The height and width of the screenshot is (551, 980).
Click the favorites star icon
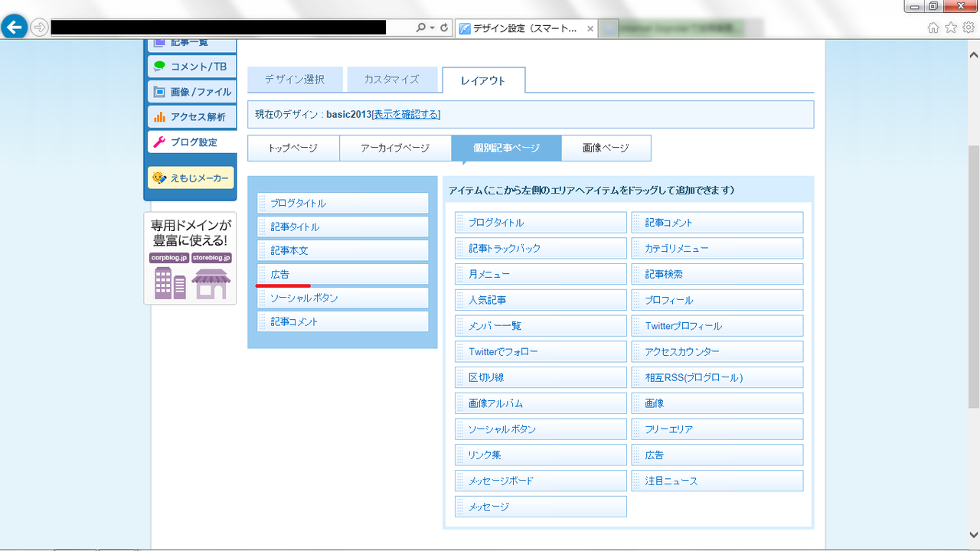pos(951,28)
